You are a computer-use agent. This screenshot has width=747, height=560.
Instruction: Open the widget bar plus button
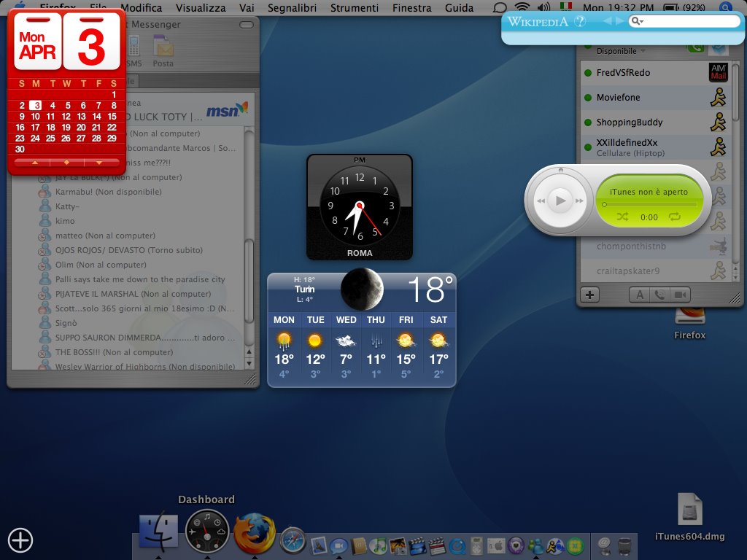[x=20, y=540]
